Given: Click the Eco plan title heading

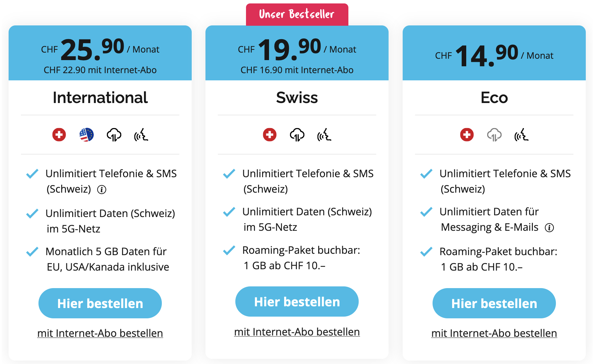Looking at the screenshot, I should pyautogui.click(x=494, y=98).
